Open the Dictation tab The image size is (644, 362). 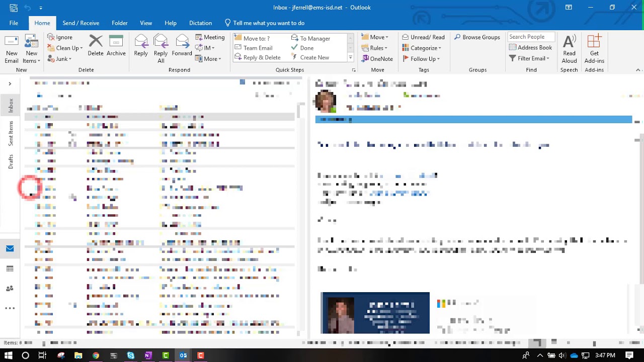[x=200, y=23]
